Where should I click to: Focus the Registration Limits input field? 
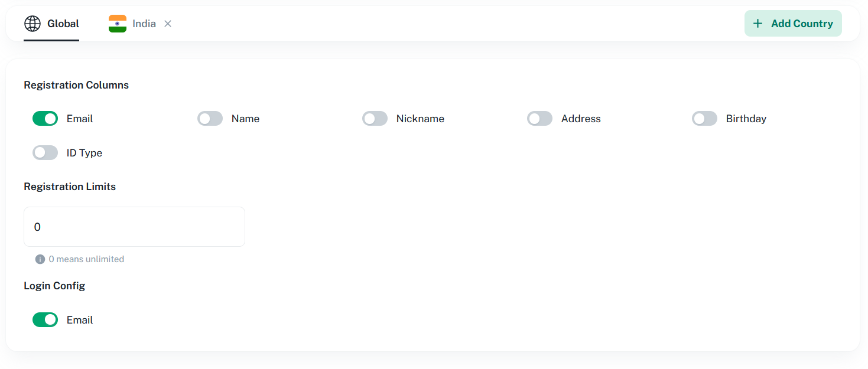[x=134, y=227]
